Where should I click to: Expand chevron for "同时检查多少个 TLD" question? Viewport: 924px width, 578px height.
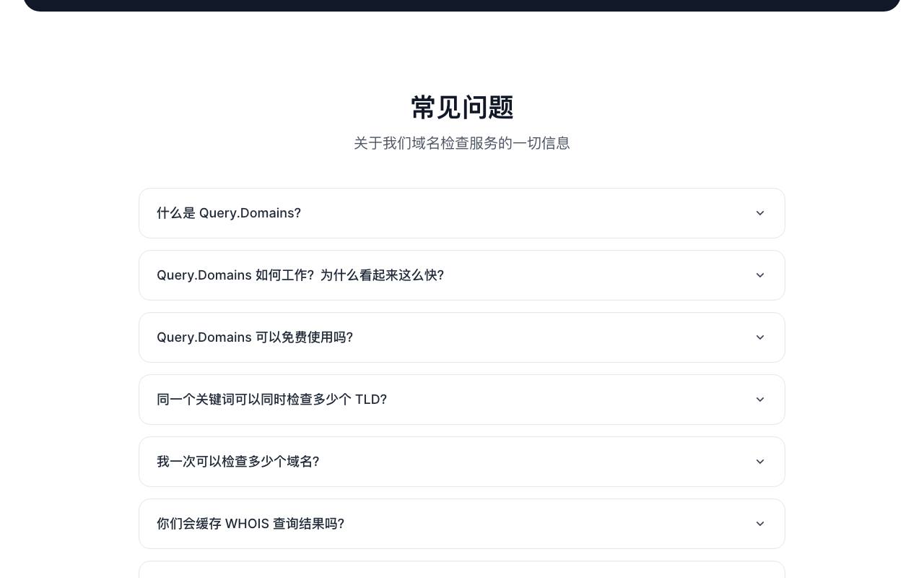tap(760, 400)
